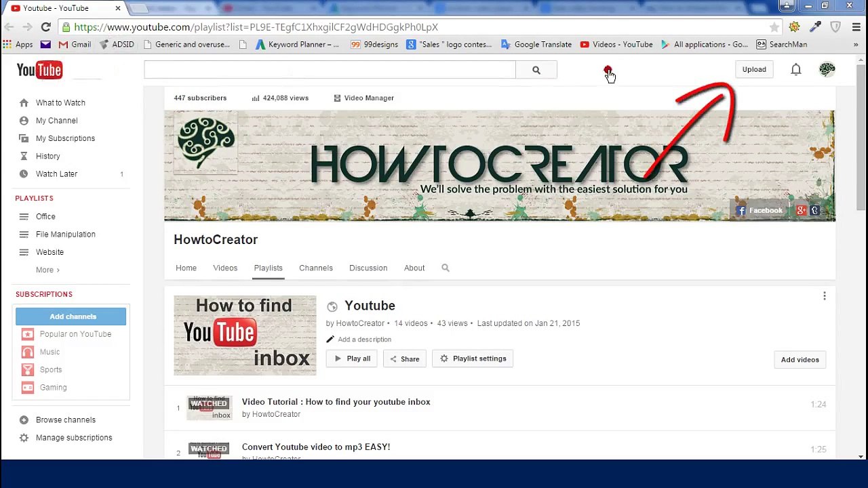Open the 424,088 views analytics
The height and width of the screenshot is (488, 868).
280,98
